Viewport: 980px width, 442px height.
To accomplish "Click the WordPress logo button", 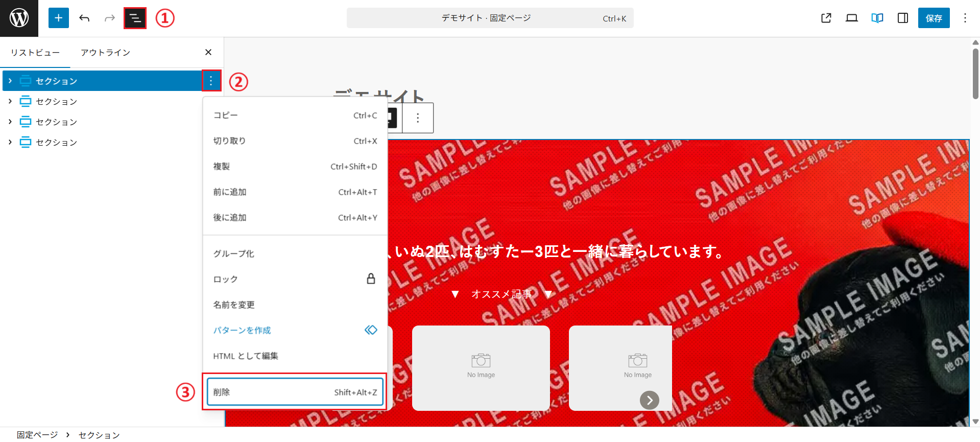I will (x=19, y=18).
